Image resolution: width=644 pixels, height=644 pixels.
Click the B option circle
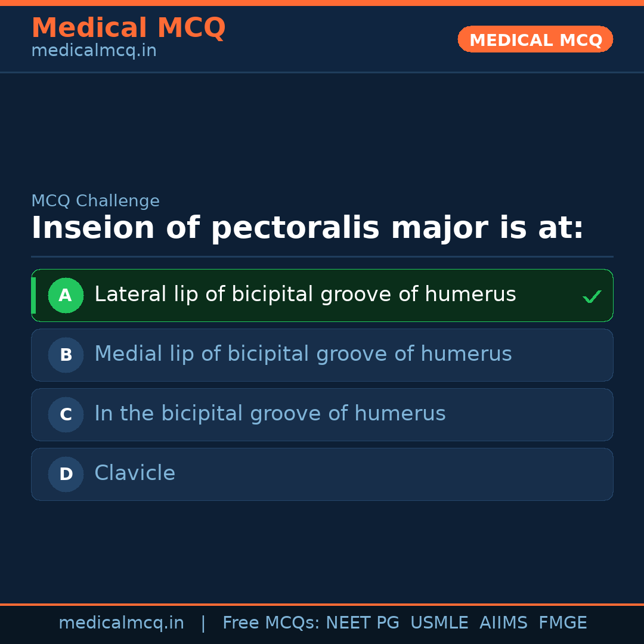(66, 355)
